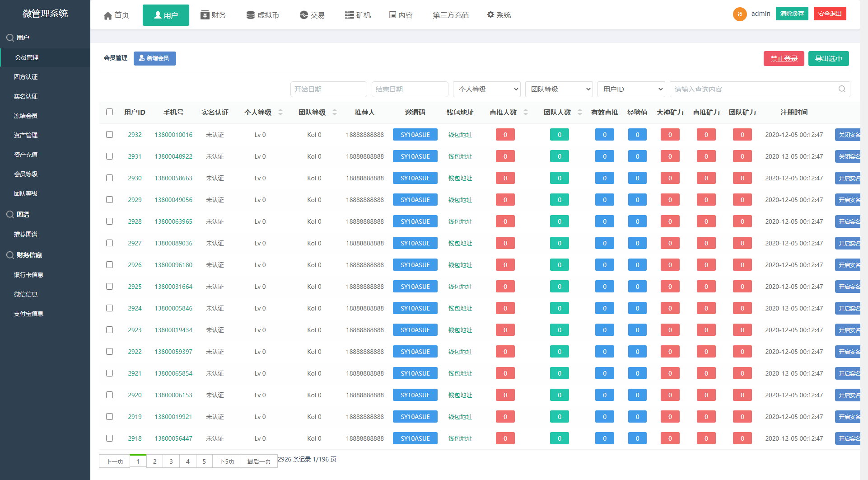This screenshot has width=868, height=480.
Task: Focus the 结束日期 end date field
Action: pos(410,89)
